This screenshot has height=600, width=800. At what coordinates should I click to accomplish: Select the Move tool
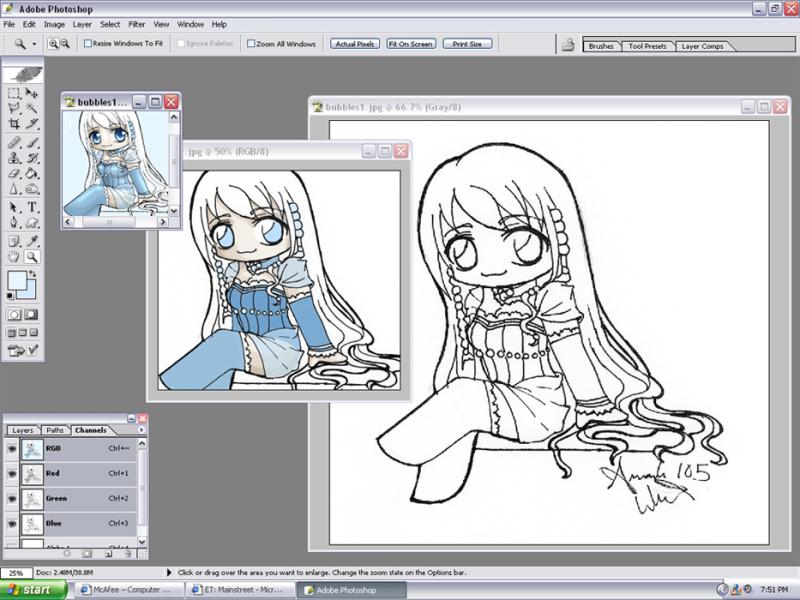tap(32, 93)
